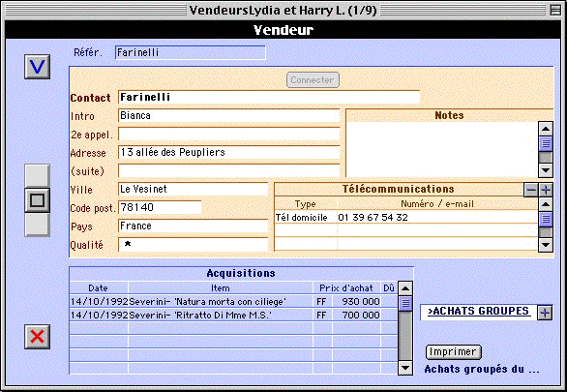Click the Numéro / e-mail column header

[437, 204]
